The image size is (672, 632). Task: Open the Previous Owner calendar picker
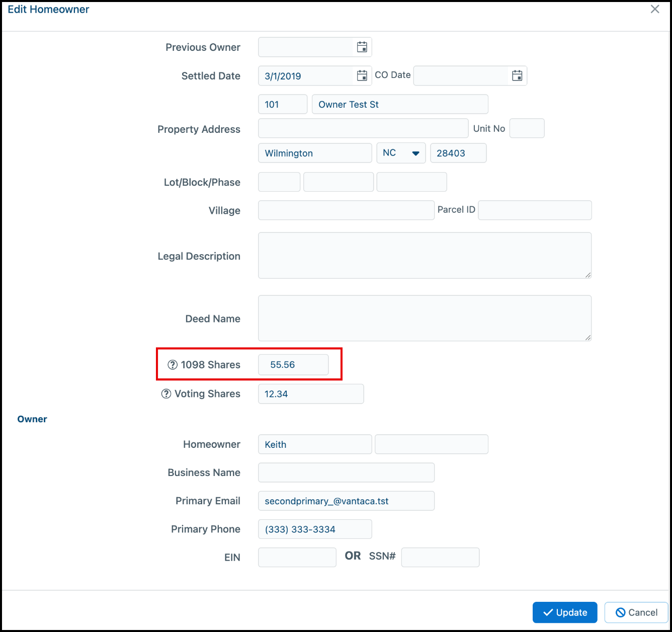tap(362, 47)
